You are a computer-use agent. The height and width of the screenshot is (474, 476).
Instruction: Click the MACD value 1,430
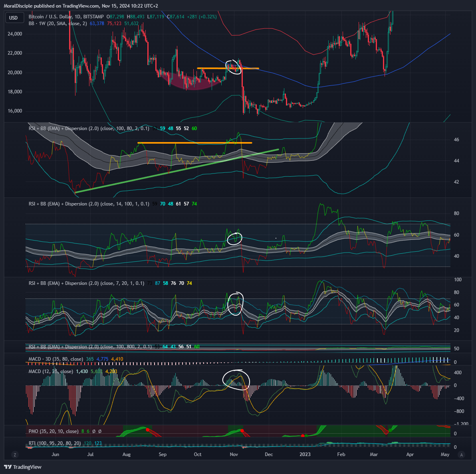(x=81, y=371)
